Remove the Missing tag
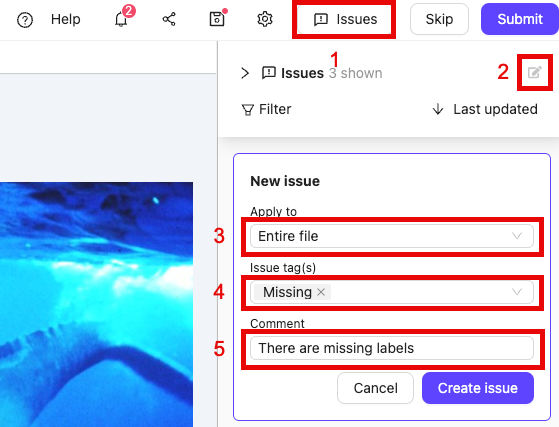 [321, 292]
